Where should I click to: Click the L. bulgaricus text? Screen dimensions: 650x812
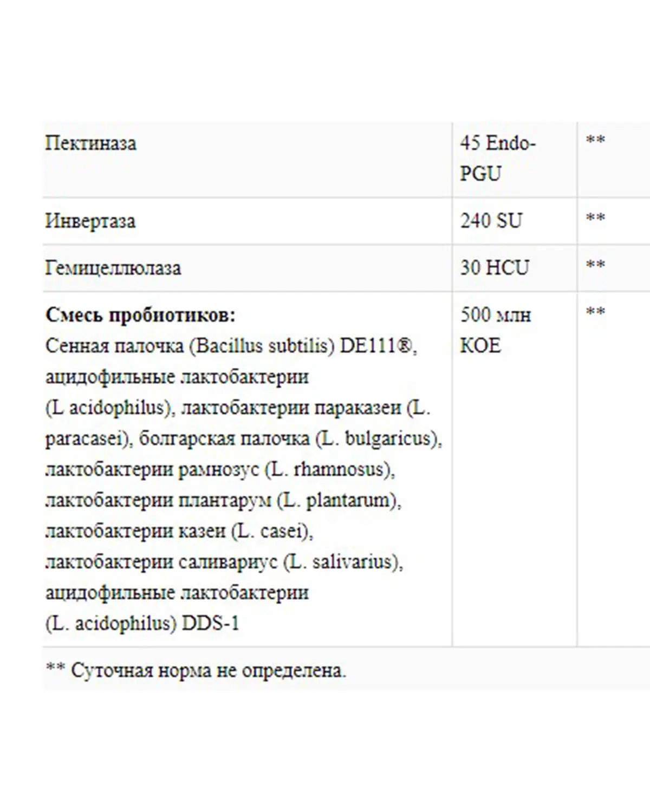[x=379, y=438]
